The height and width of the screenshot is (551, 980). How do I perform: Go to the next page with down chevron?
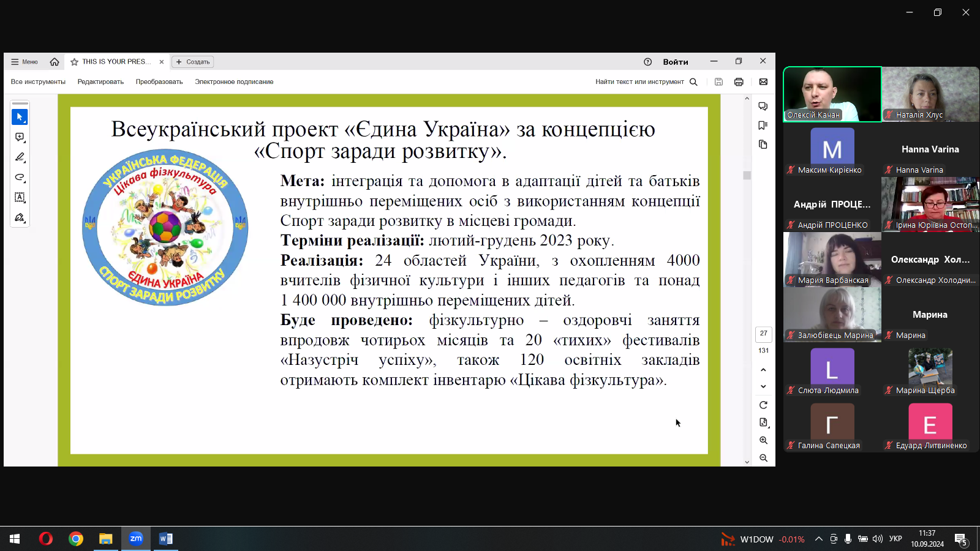763,386
